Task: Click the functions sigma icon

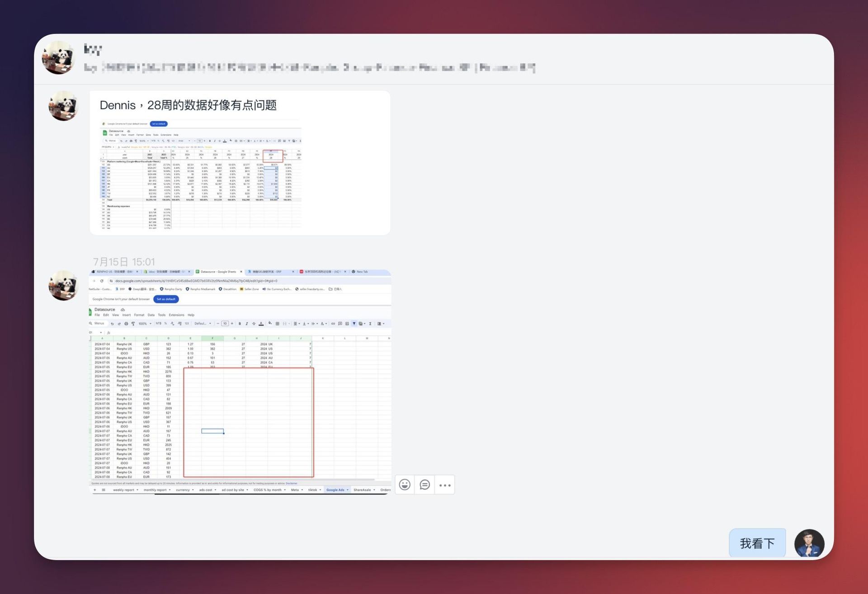Action: [x=370, y=324]
